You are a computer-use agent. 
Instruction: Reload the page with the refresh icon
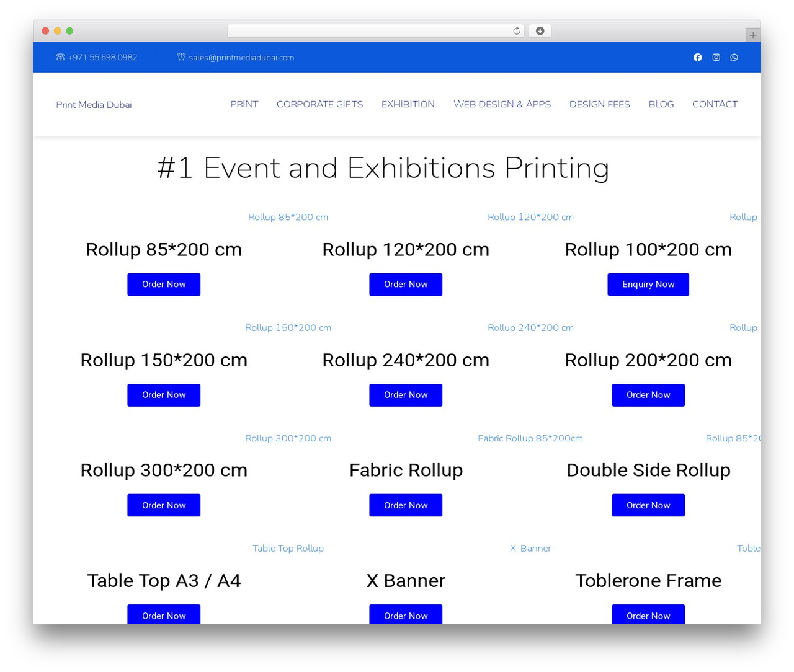[517, 31]
